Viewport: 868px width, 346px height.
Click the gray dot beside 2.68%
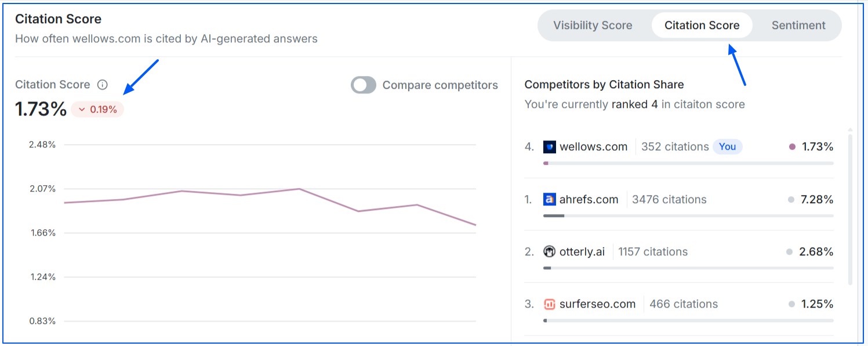[x=789, y=252]
